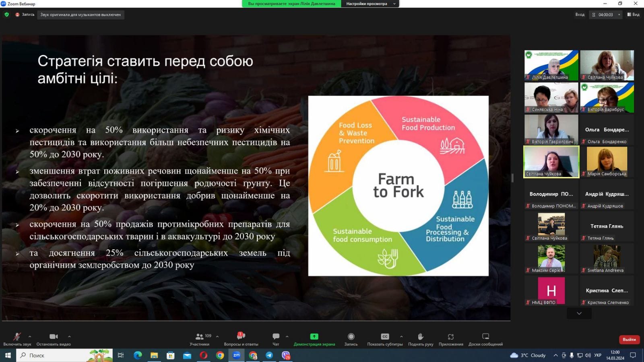Stop camera with Остановить видео
This screenshot has width=644, height=362.
pos(54,339)
